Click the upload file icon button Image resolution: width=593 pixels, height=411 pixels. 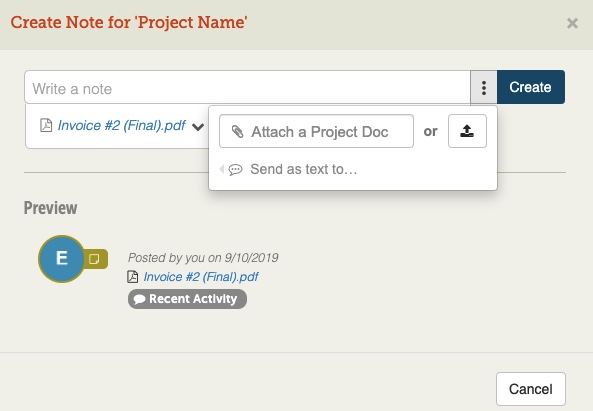coord(467,131)
